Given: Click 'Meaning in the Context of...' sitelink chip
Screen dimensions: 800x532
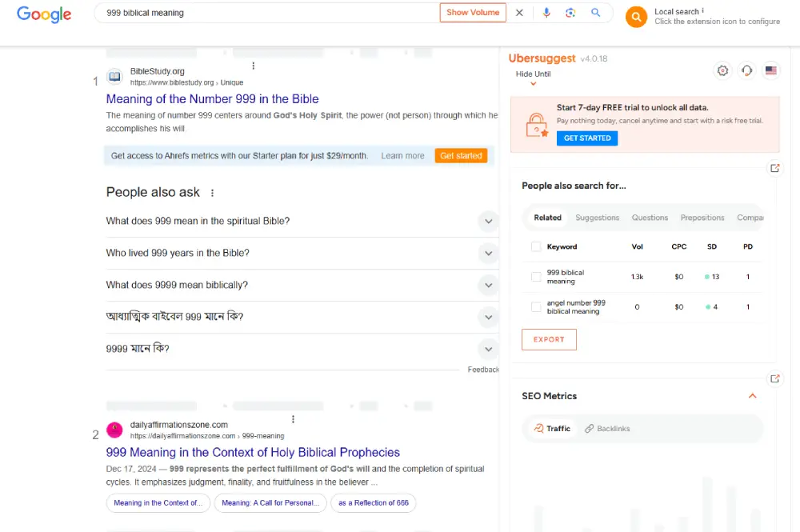Looking at the screenshot, I should (x=158, y=503).
